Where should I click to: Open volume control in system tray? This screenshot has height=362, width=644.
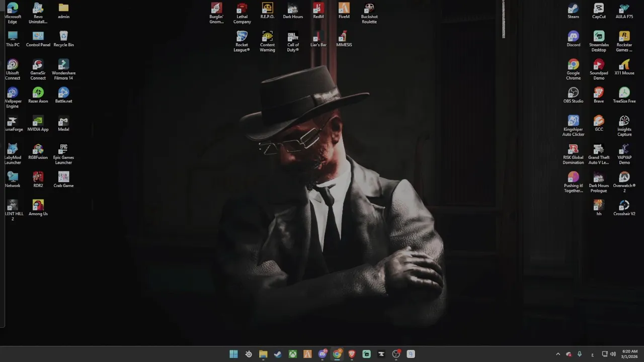[613, 354]
